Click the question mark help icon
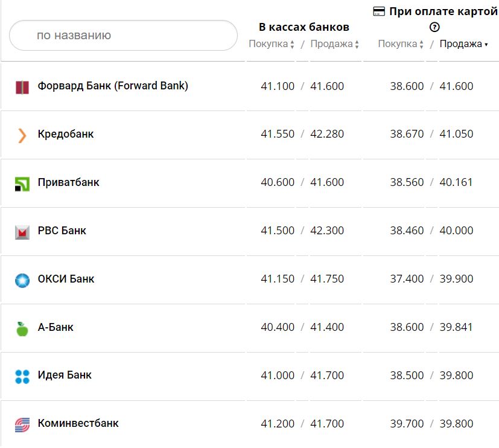The height and width of the screenshot is (448, 499). pos(434,27)
